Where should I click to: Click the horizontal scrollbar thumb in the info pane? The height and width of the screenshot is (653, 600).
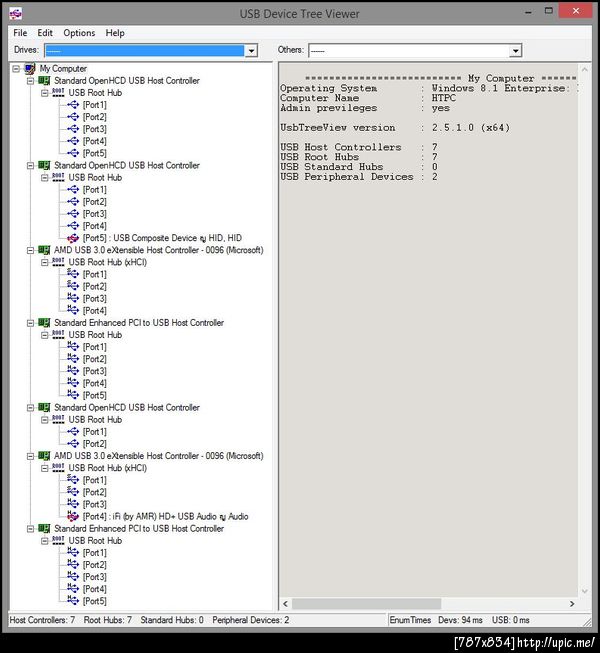pos(366,603)
